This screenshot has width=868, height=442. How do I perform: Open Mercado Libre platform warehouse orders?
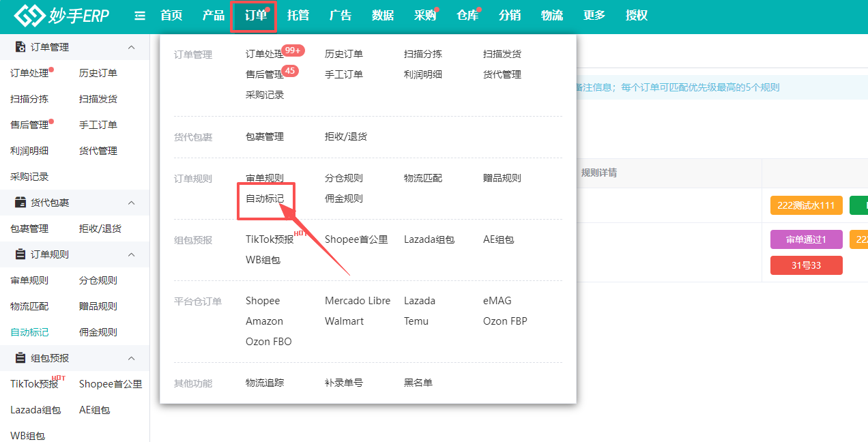tap(358, 301)
